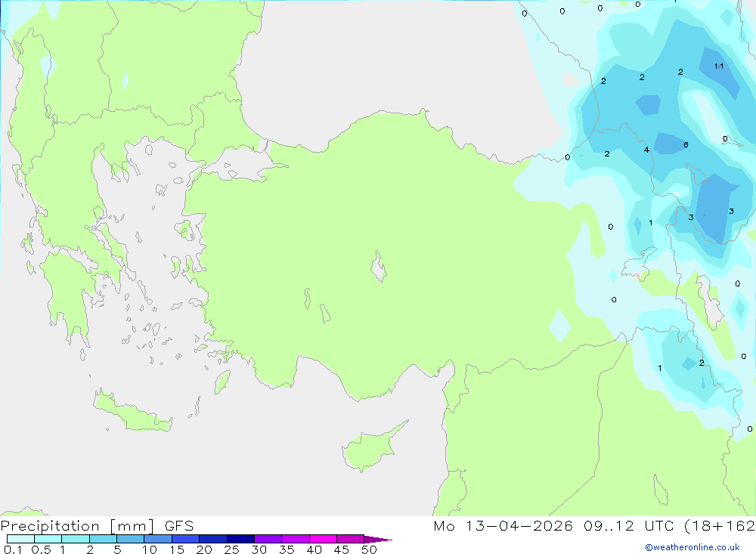Click the '35' legend scale label
Viewport: 756px width, 554px height.
(287, 549)
